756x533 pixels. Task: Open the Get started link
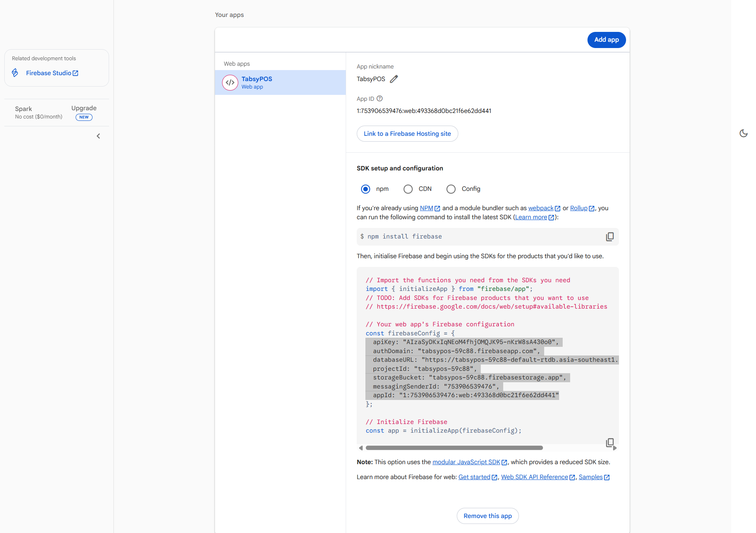coord(478,477)
